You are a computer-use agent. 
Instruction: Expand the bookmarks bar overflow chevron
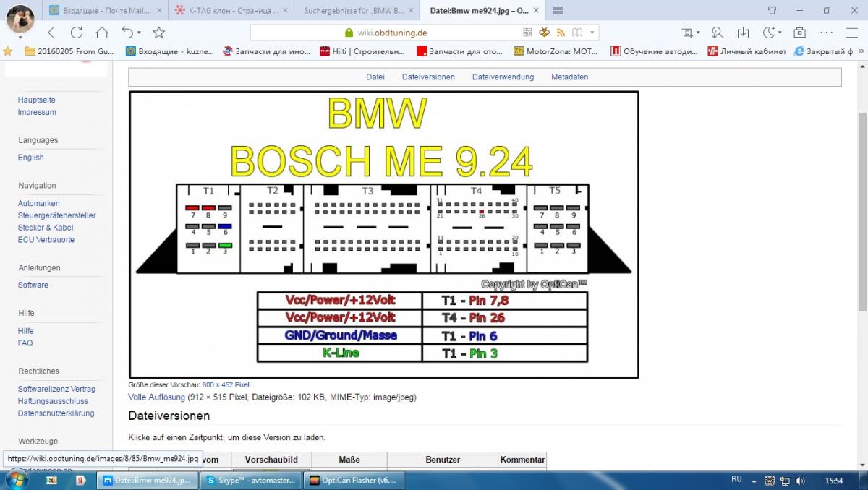(861, 51)
